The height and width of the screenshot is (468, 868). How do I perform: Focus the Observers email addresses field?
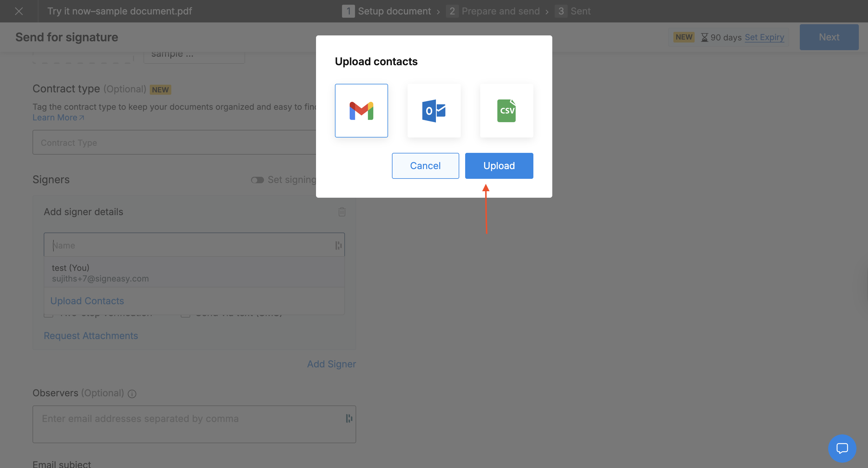[194, 424]
